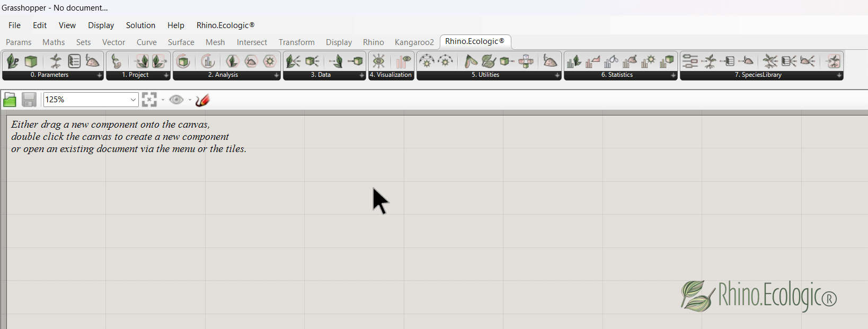Choose the plant in pink box icon
The image size is (868, 329).
833,61
